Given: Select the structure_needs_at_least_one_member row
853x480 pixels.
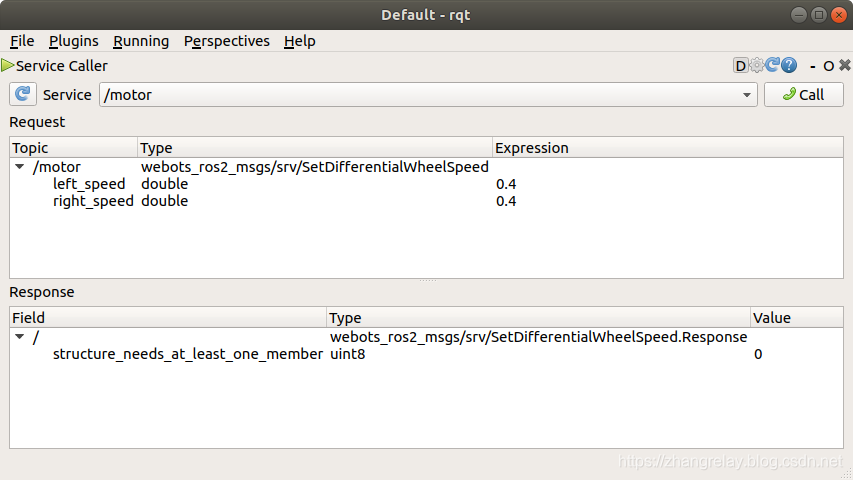Looking at the screenshot, I should (426, 354).
